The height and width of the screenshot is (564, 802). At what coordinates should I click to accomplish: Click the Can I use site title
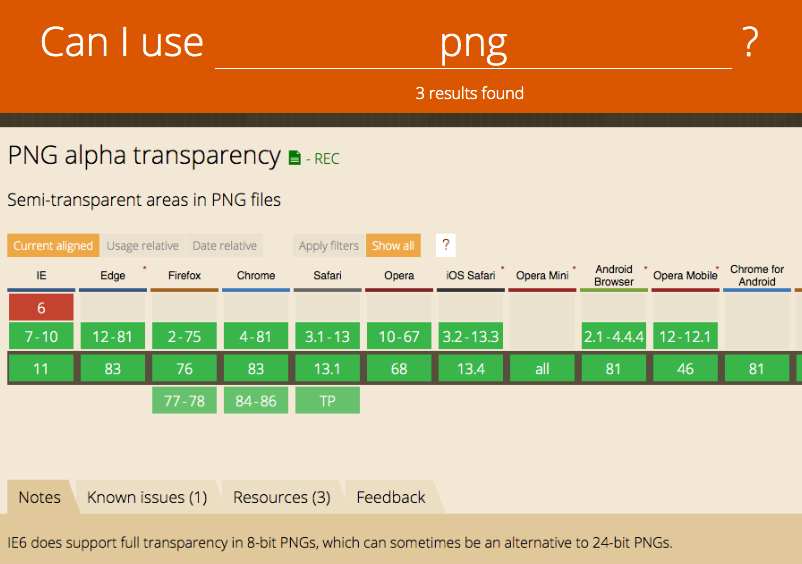click(122, 42)
